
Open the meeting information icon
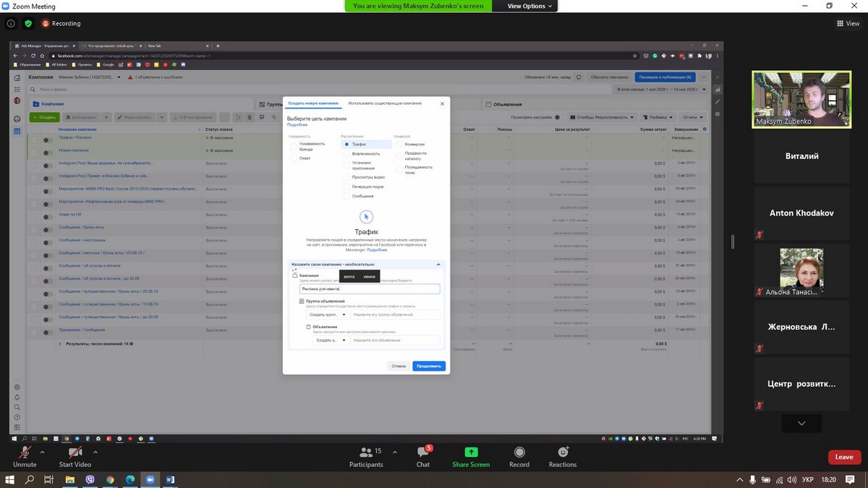click(11, 23)
